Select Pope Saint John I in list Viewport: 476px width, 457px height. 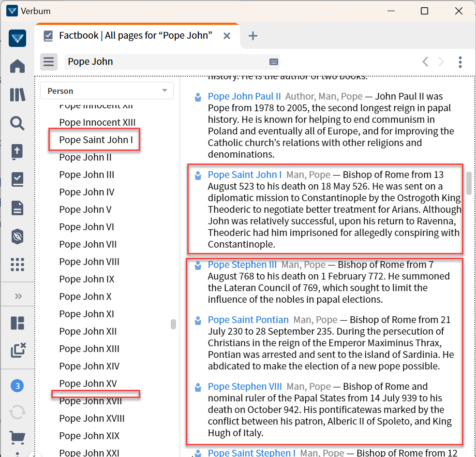tap(96, 140)
